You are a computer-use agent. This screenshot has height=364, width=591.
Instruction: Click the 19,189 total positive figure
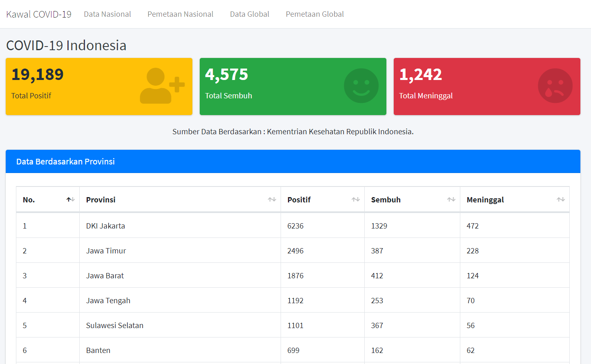[38, 75]
